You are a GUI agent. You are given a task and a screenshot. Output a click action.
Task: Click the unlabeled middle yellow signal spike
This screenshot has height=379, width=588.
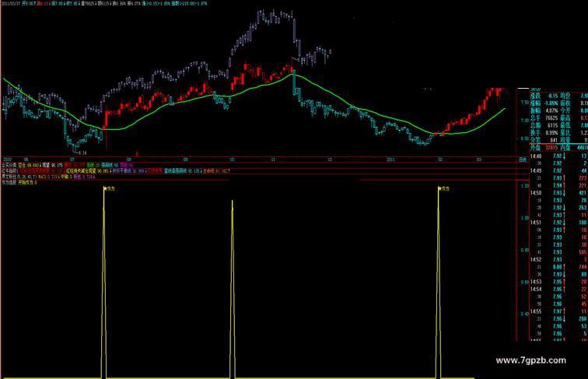pyautogui.click(x=233, y=289)
